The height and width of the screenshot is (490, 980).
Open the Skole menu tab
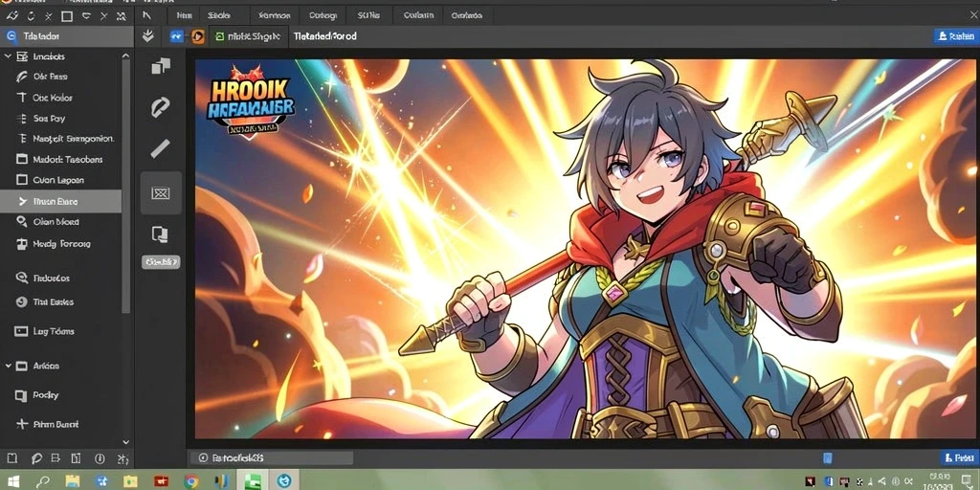(x=219, y=15)
